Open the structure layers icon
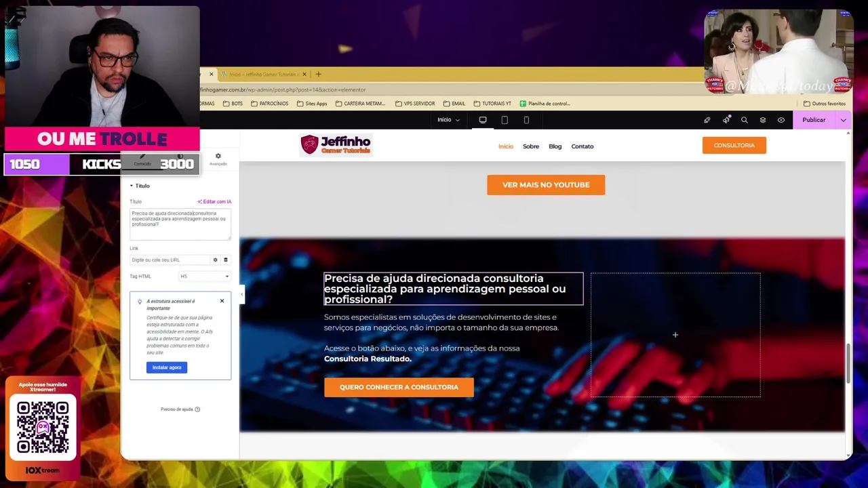 tap(762, 120)
